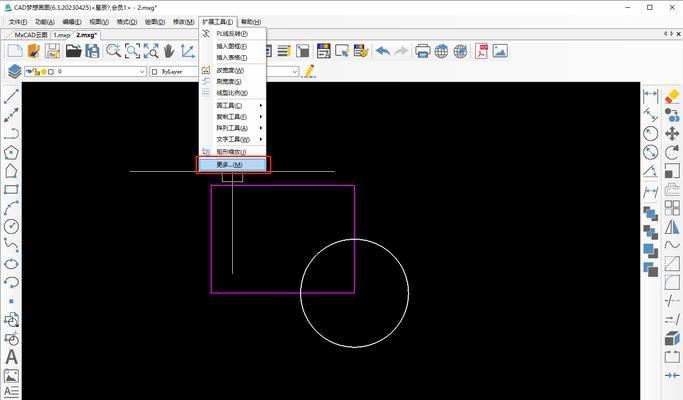
Task: Select the Spline curve tool
Action: tap(11, 245)
